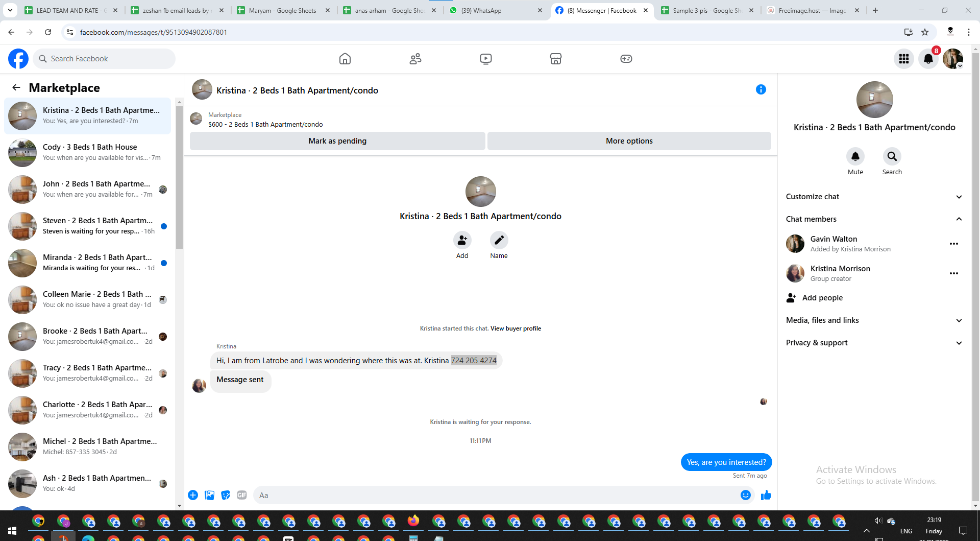Bookmark this page with the star icon
The image size is (980, 541).
click(x=925, y=32)
